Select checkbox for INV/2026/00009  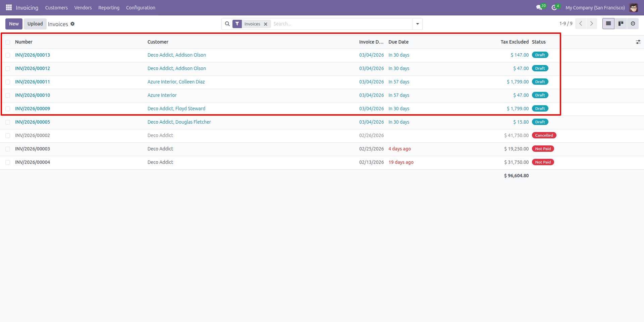8,109
